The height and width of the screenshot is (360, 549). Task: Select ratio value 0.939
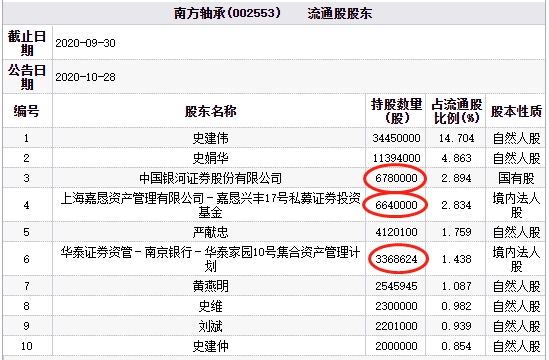pyautogui.click(x=456, y=326)
